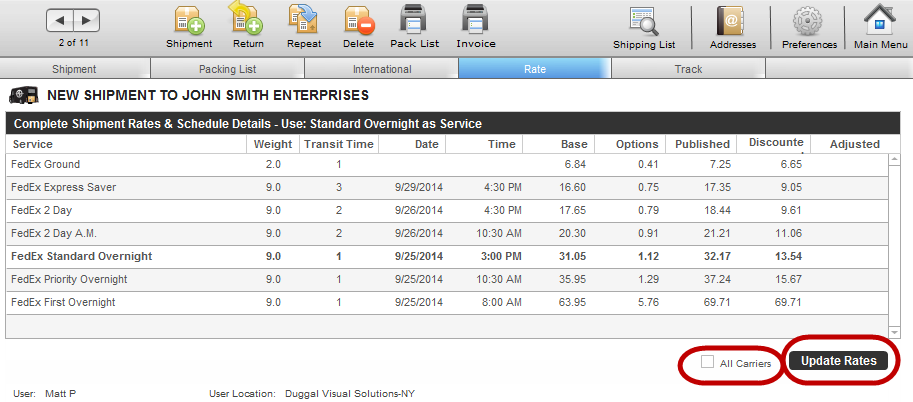Image resolution: width=913 pixels, height=402 pixels.
Task: Click the rates table scroll down arrow
Action: coord(895,332)
